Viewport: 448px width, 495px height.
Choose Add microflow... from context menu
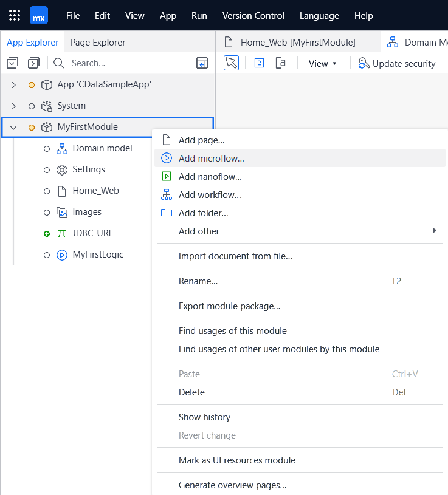click(211, 159)
